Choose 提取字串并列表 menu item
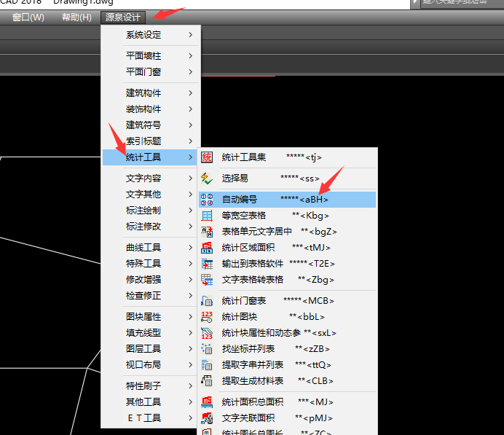 [x=288, y=365]
